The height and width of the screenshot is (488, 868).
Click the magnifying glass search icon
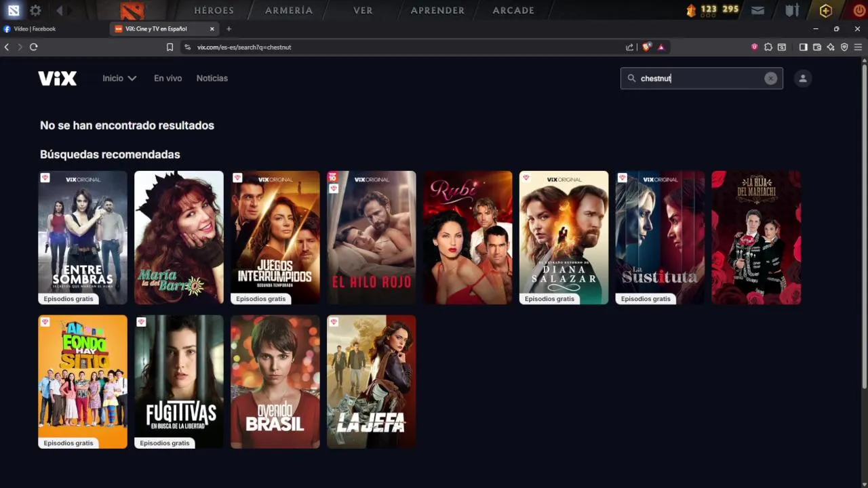click(x=631, y=79)
